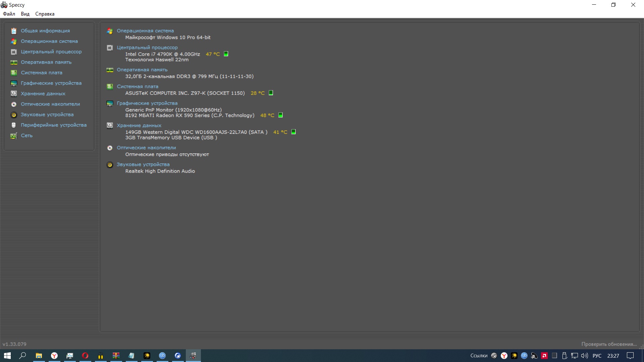Viewport: 644px width, 362px height.
Task: Click the Audio speaker icon in the sidebar
Action: [x=14, y=115]
